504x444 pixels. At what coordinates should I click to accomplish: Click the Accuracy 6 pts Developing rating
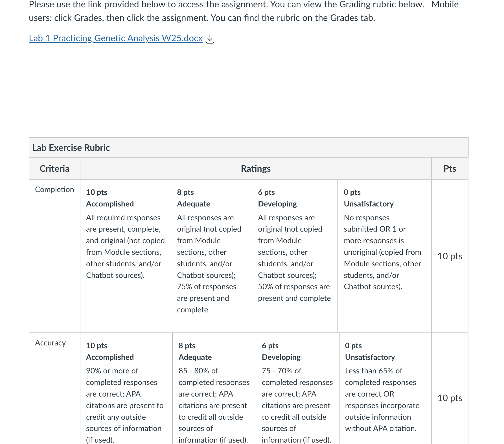[x=297, y=388]
